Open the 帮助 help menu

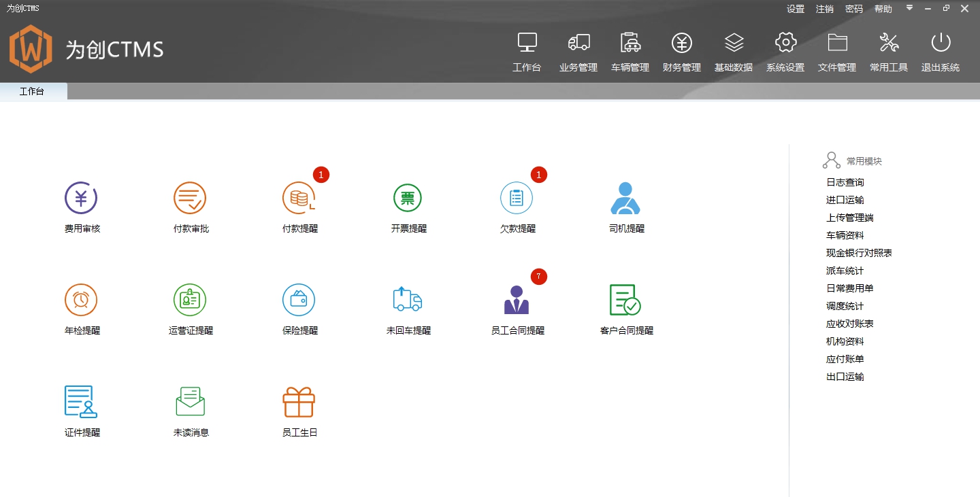(x=883, y=8)
